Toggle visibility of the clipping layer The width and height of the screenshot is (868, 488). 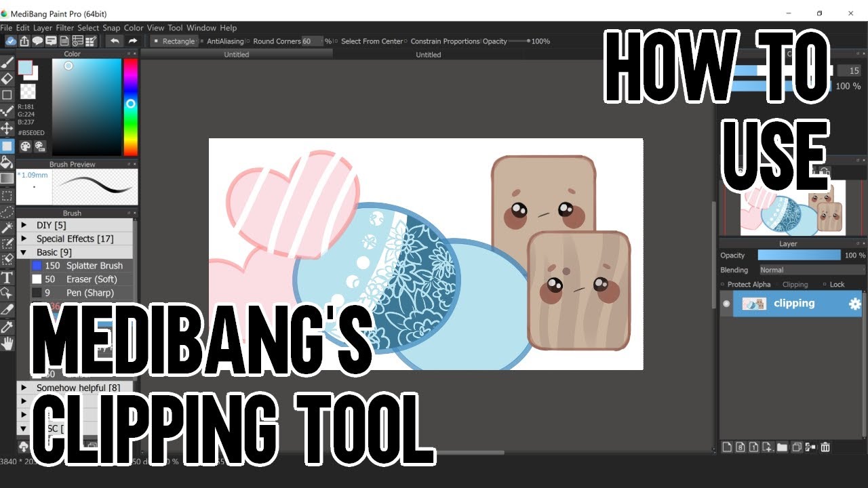pyautogui.click(x=726, y=304)
